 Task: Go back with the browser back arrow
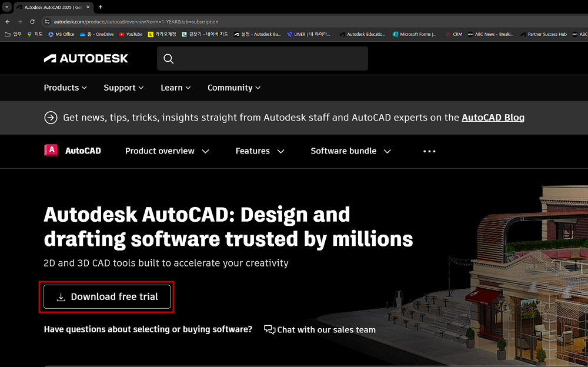[8, 22]
